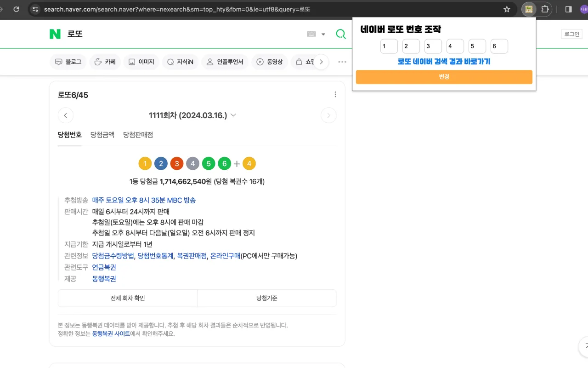Click the popup input containing 5
Screen dimensions: 588x368
click(x=477, y=46)
